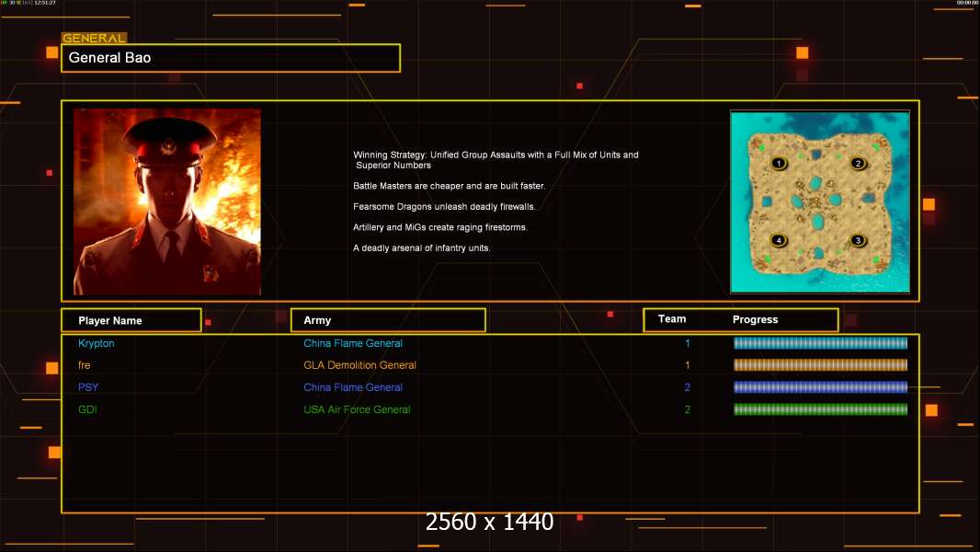The width and height of the screenshot is (980, 552).
Task: Click the Team column label
Action: coord(672,319)
